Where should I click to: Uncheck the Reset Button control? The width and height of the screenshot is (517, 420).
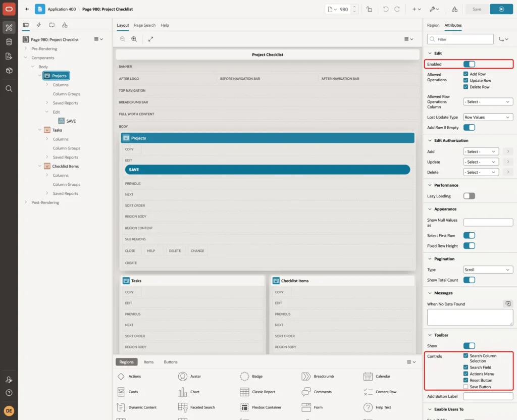[466, 380]
